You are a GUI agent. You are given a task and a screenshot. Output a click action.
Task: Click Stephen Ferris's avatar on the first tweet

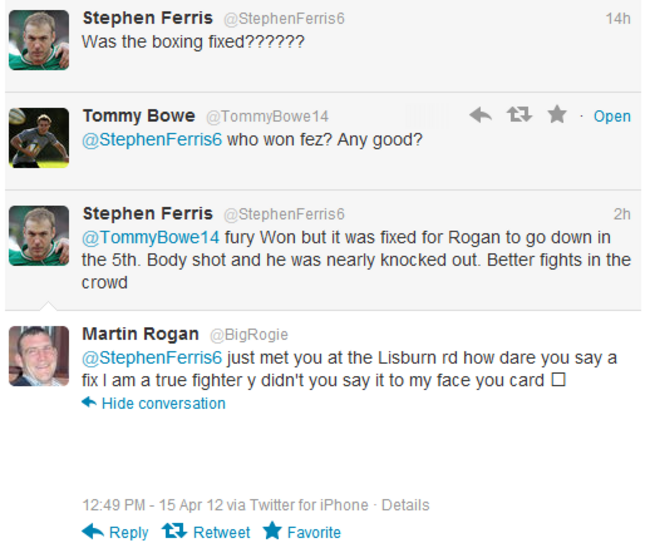point(39,40)
